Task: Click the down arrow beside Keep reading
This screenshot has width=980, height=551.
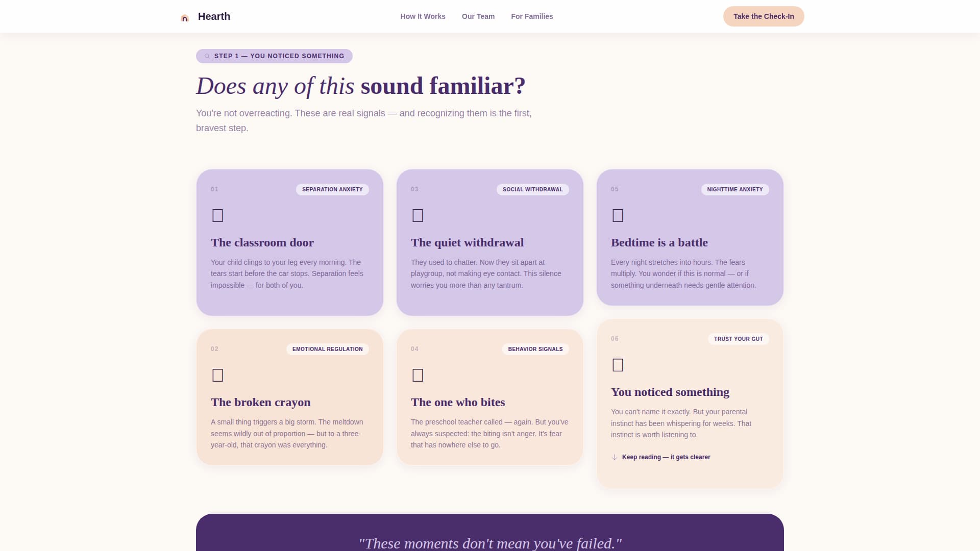Action: click(x=615, y=457)
